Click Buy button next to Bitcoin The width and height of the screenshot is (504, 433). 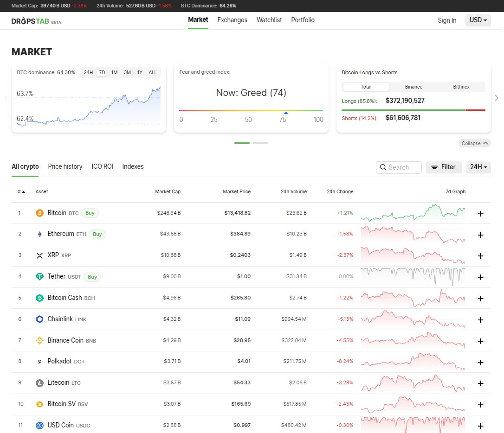(x=90, y=213)
